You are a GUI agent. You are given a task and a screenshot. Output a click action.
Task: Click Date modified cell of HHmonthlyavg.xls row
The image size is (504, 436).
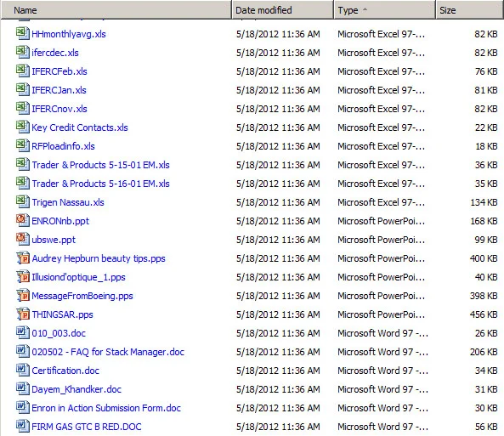(x=278, y=34)
